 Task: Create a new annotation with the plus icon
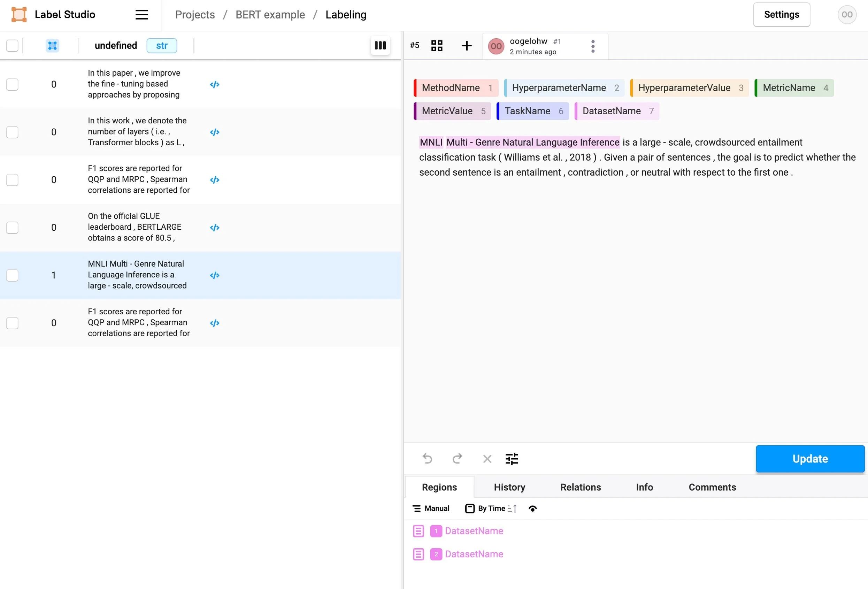(x=467, y=46)
